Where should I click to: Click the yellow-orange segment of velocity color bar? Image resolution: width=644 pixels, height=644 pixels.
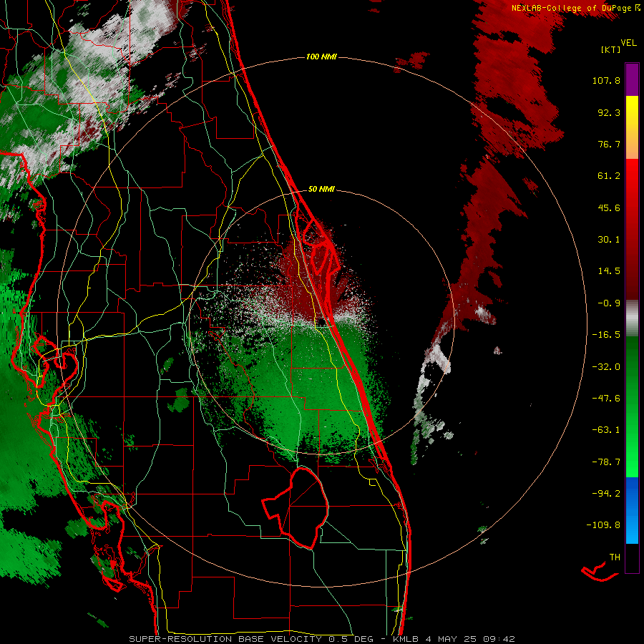pos(632,127)
